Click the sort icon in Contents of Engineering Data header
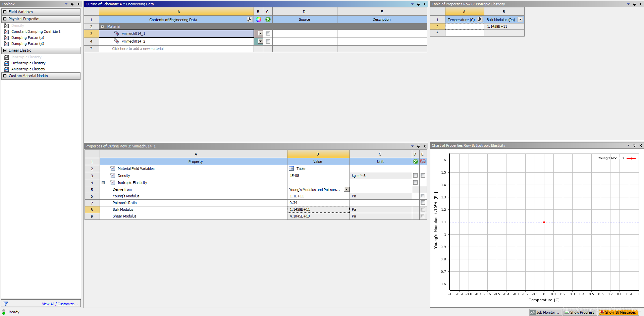Viewport: 644px width, 316px height. pyautogui.click(x=249, y=19)
